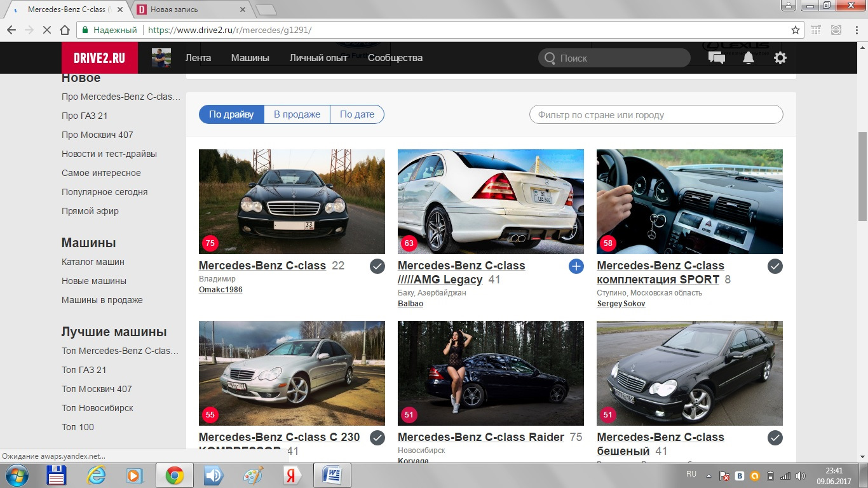The width and height of the screenshot is (868, 488).
Task: Open the Сообщества menu item
Action: 395,58
